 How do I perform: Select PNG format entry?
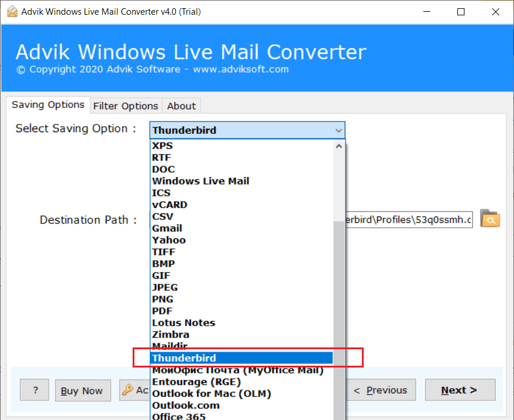coord(242,299)
